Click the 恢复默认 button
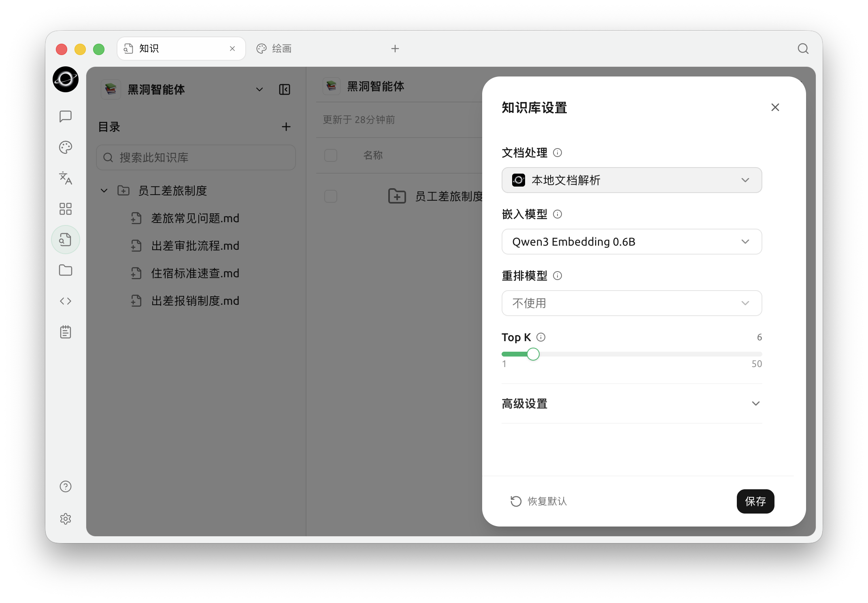The width and height of the screenshot is (868, 603). 538,501
